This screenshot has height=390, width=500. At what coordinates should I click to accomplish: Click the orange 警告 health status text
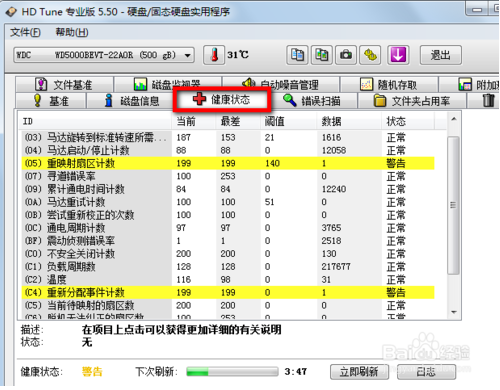tap(92, 372)
